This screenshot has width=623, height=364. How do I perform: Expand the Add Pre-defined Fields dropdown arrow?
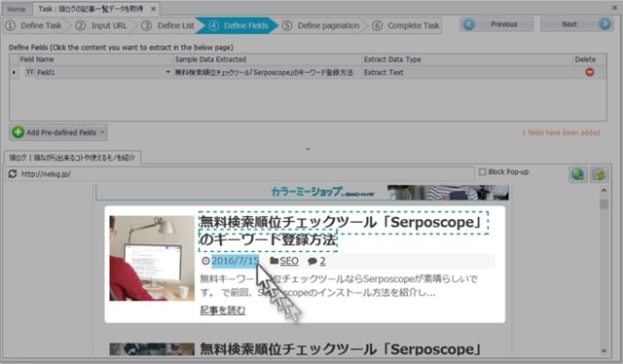(102, 132)
